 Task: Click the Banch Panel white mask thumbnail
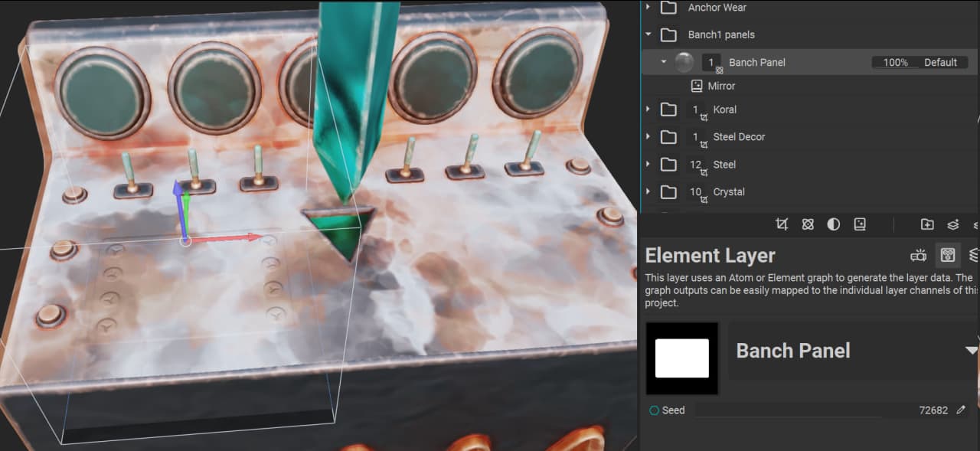tap(682, 358)
